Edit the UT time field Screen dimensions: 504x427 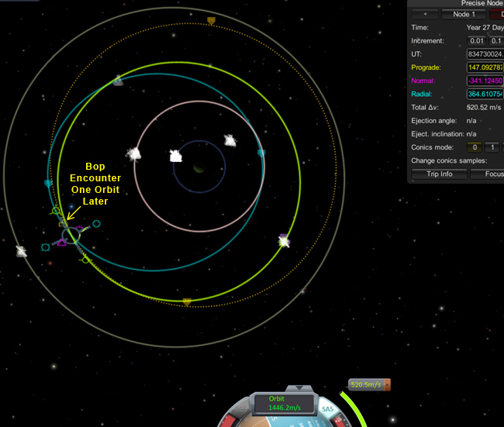point(485,54)
